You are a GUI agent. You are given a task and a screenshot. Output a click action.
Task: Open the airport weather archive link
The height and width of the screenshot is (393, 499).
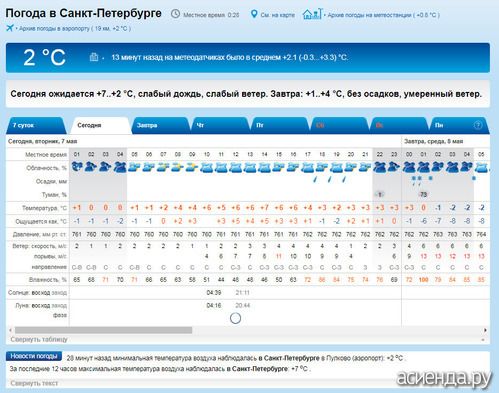coord(75,29)
